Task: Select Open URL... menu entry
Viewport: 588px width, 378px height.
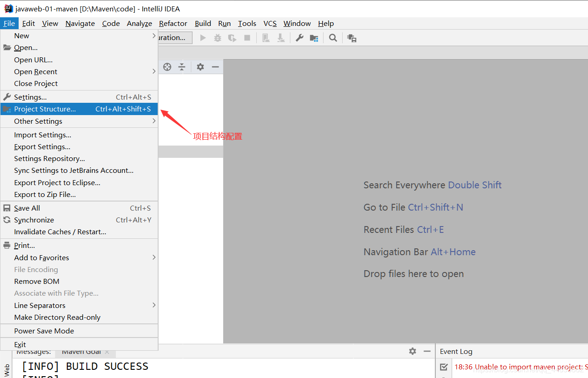Action: pos(79,60)
